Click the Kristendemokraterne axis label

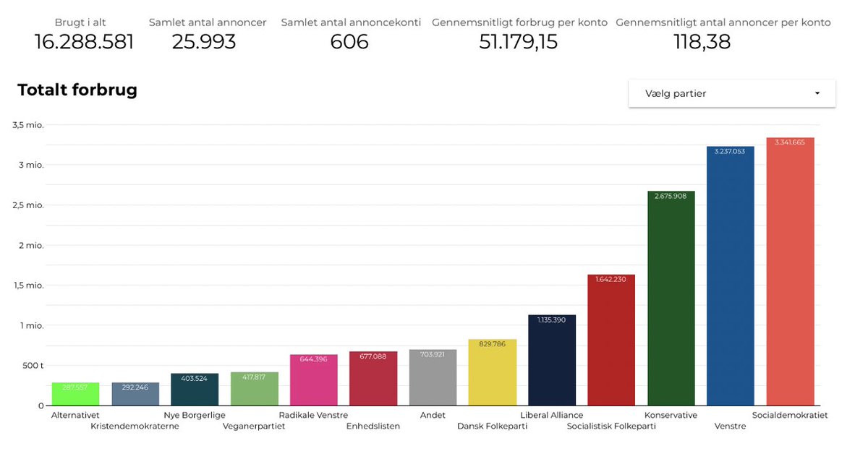pos(135,426)
